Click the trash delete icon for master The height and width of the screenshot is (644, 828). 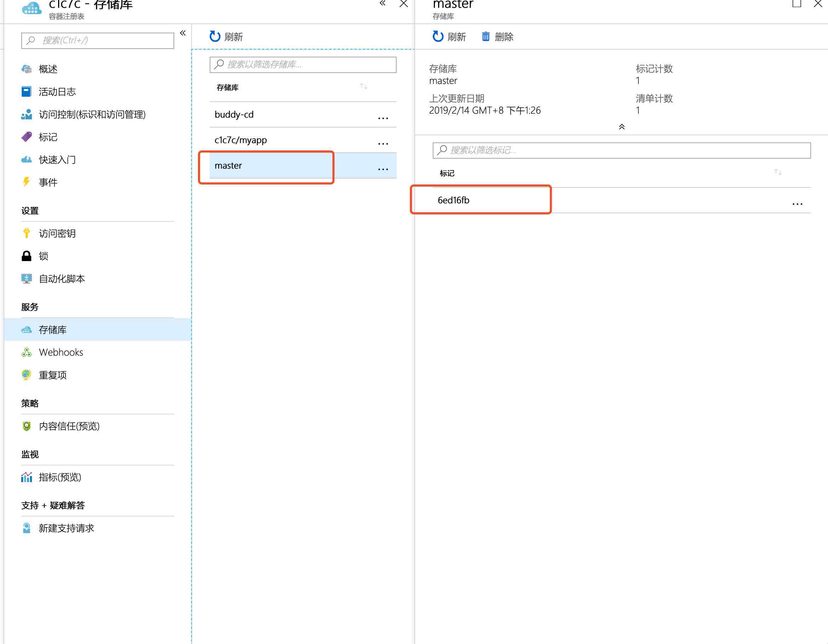point(486,36)
